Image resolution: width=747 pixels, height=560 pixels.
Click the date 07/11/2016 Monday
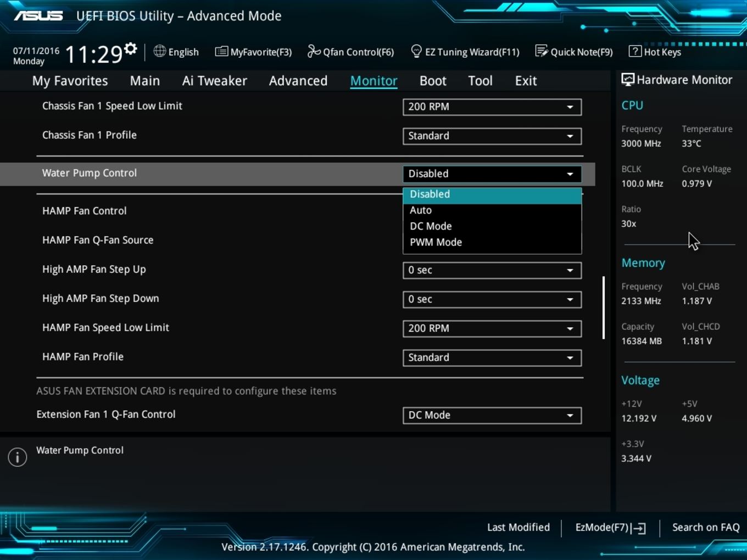pyautogui.click(x=36, y=56)
